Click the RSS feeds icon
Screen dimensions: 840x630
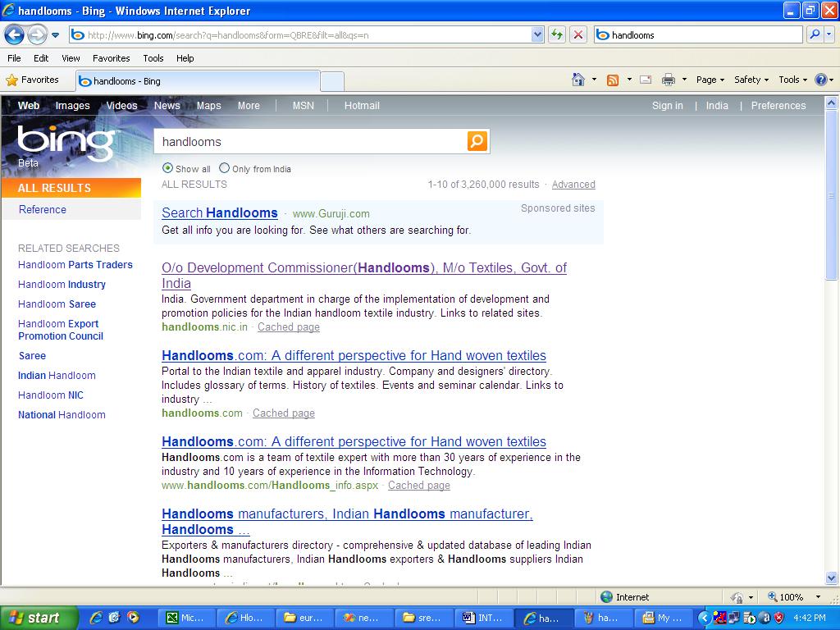[x=613, y=80]
